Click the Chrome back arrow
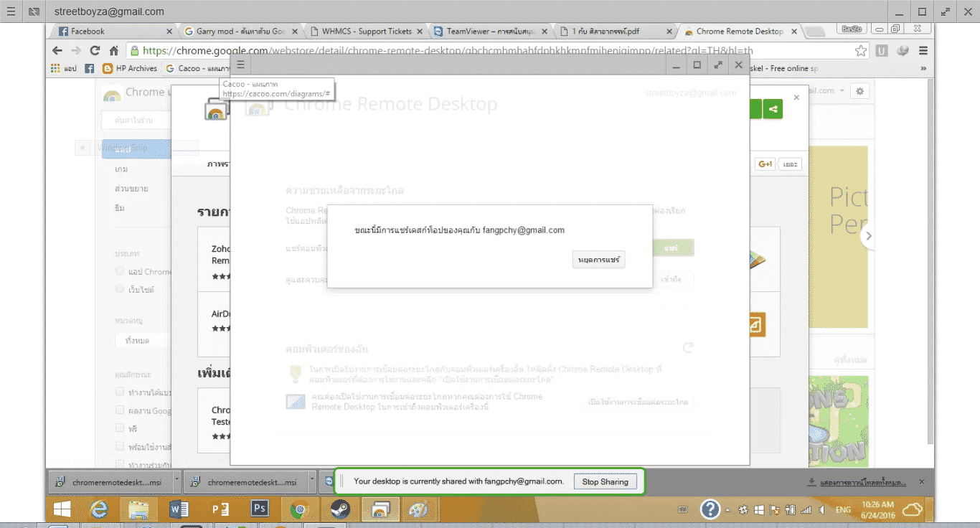Screen dimensions: 980x528 (x=58, y=51)
